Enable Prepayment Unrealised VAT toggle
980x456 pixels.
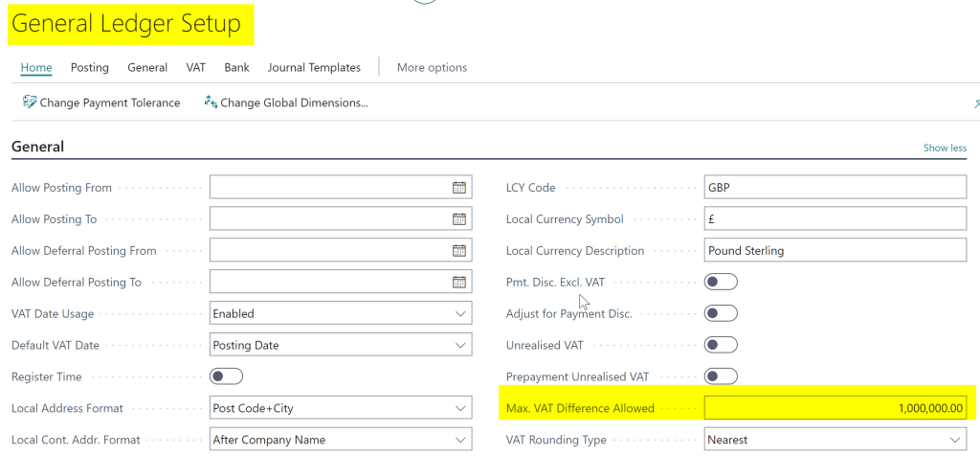pos(721,376)
